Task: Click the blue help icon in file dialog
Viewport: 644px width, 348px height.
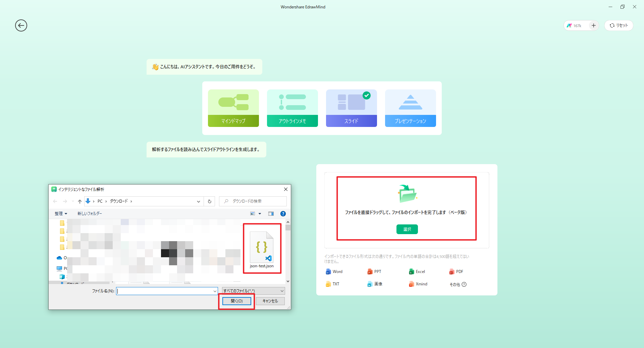Action: tap(283, 214)
